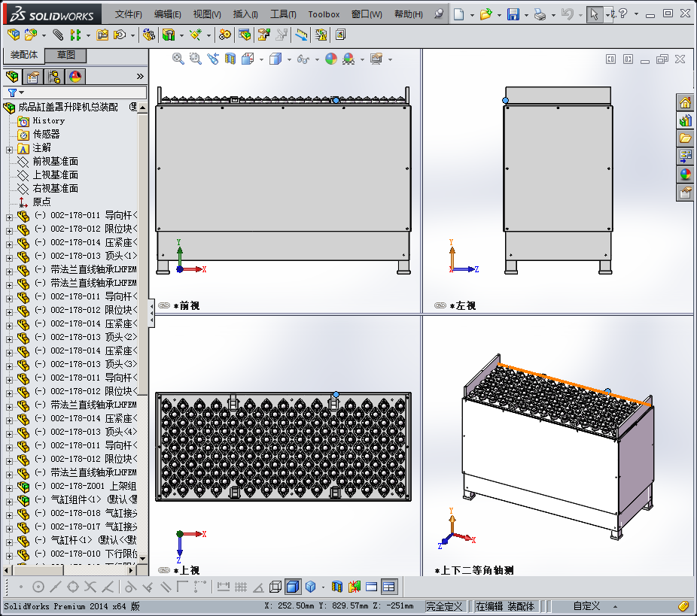Click the Linear Component Pattern icon
Viewport: 697px width, 616px height.
75,35
